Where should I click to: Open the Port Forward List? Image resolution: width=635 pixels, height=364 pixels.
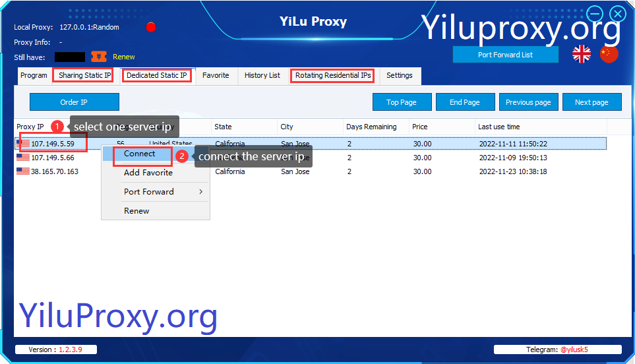click(505, 55)
